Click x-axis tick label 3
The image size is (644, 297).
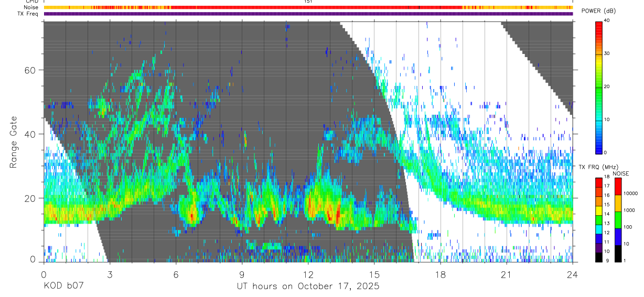click(110, 274)
